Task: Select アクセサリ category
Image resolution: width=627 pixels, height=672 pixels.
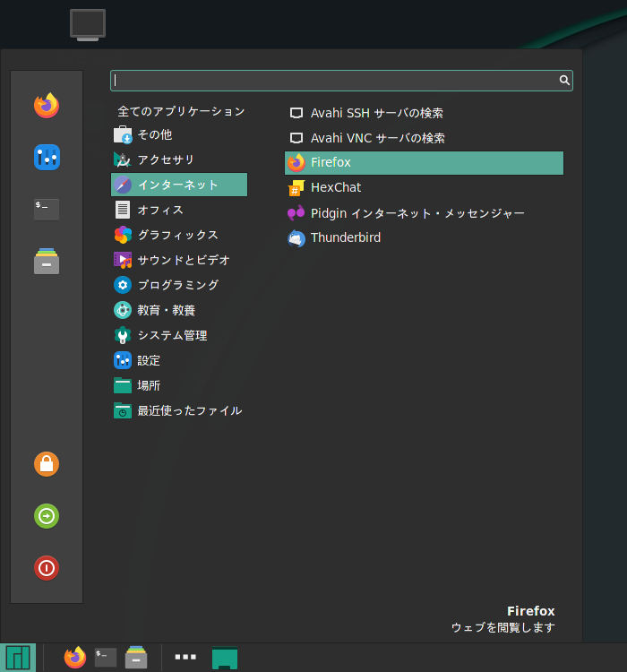Action: [179, 159]
